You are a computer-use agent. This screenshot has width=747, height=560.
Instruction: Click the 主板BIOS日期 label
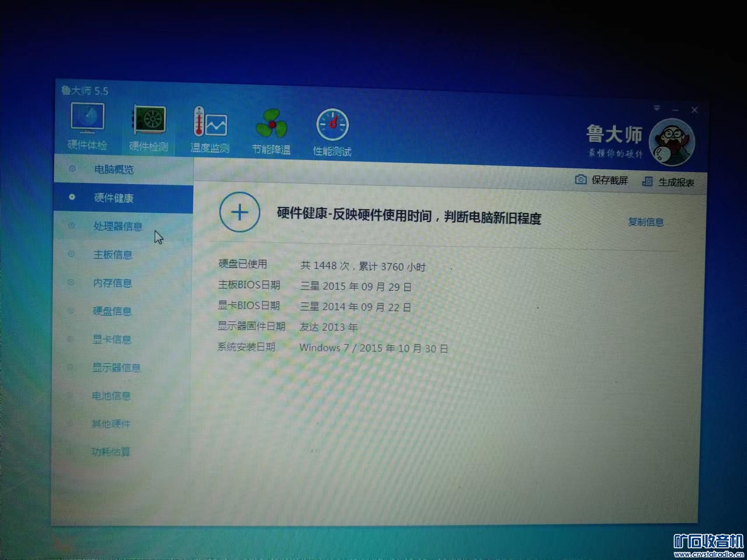pyautogui.click(x=249, y=285)
